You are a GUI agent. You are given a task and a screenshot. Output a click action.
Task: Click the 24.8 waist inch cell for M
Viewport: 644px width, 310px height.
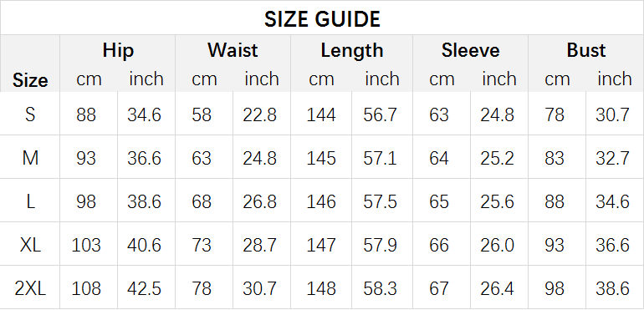(259, 158)
